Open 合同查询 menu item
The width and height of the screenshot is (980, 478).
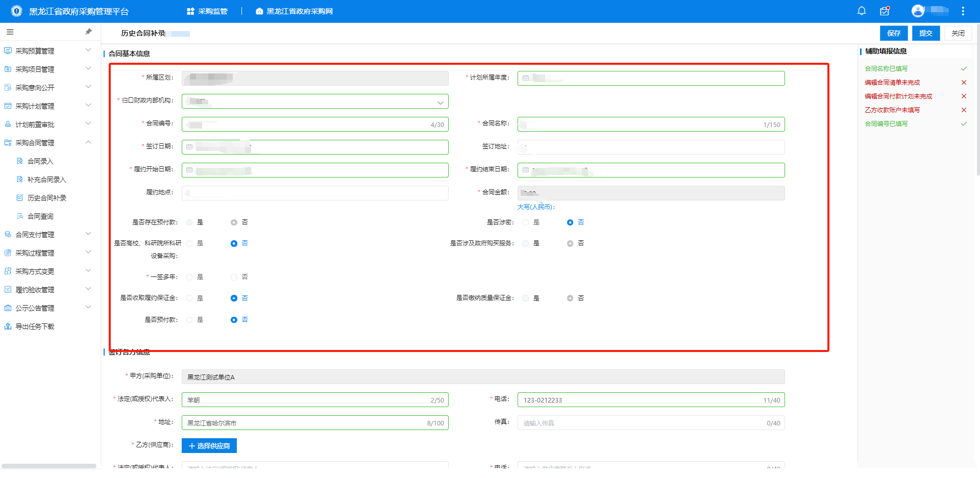pyautogui.click(x=40, y=216)
